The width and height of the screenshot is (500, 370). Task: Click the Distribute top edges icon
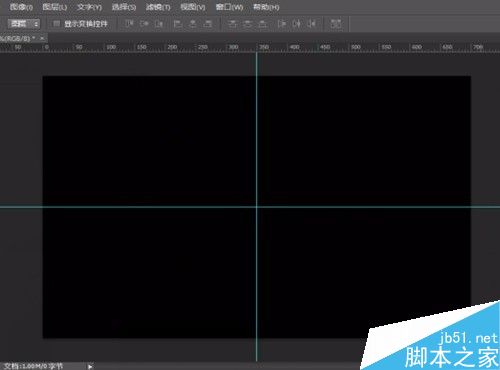(x=232, y=24)
